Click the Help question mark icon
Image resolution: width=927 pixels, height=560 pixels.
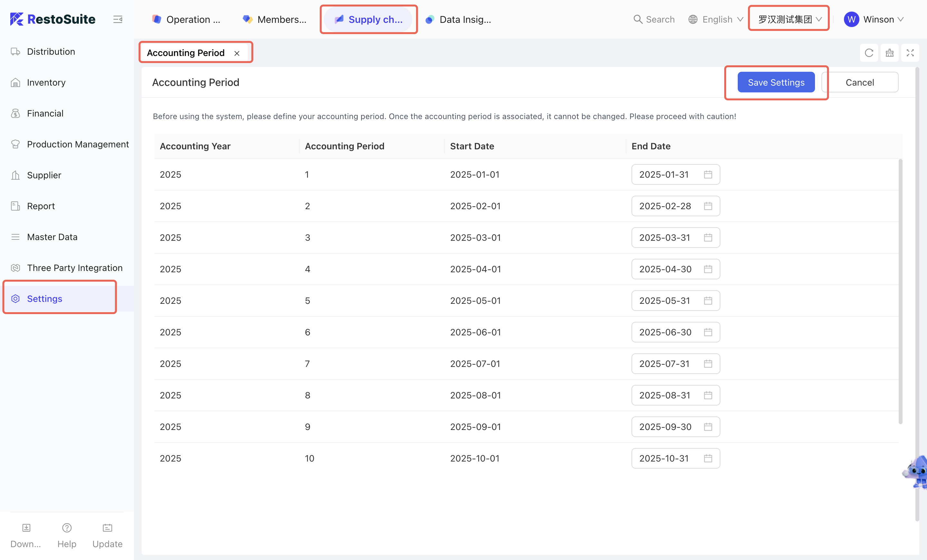pyautogui.click(x=67, y=528)
